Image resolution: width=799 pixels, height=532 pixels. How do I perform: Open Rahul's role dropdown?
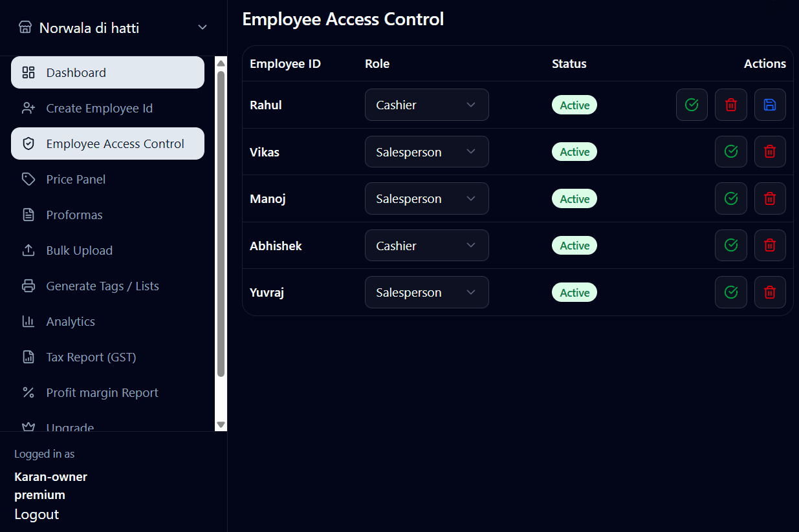tap(426, 105)
